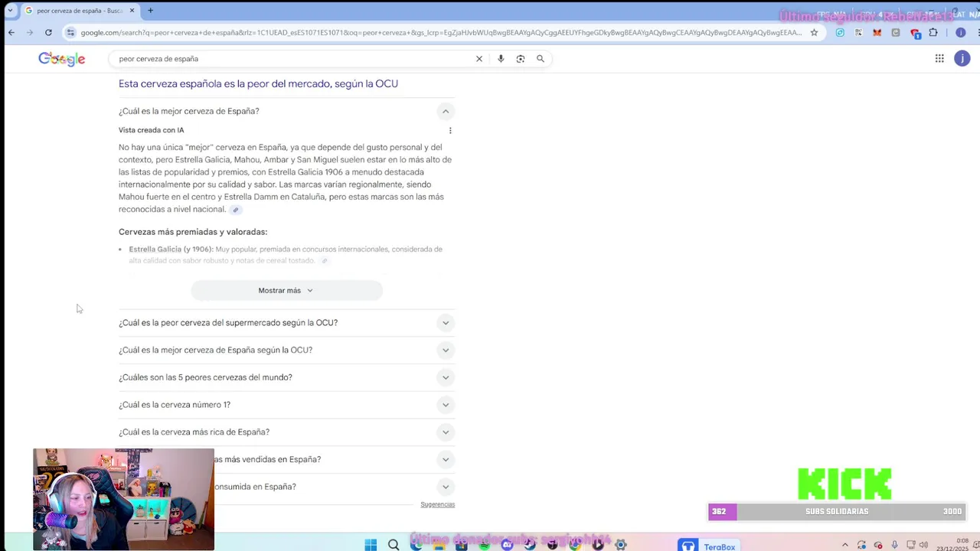Click the Sugerencias feedback link
Screen dimensions: 980x551
pyautogui.click(x=437, y=504)
